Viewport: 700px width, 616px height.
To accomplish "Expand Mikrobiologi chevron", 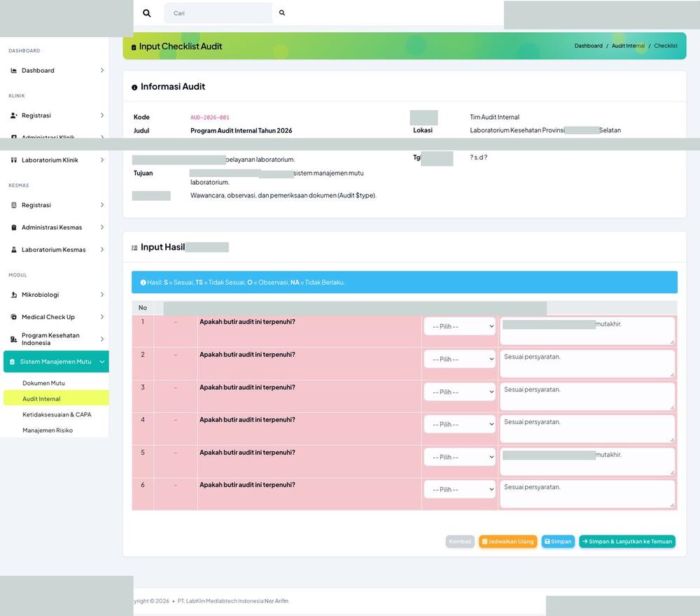I will [102, 295].
